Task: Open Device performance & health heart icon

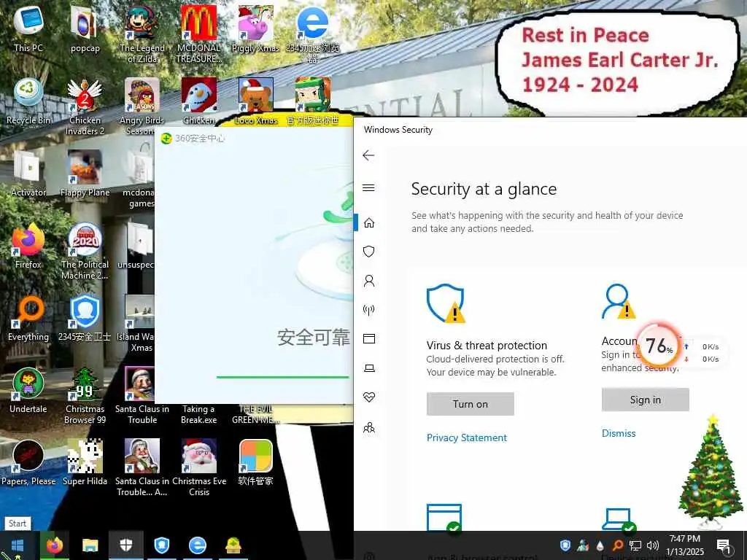Action: pos(368,397)
